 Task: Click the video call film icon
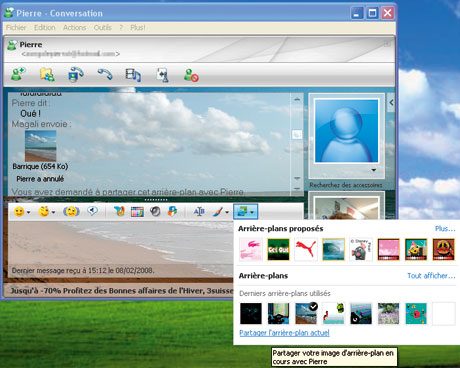[x=133, y=75]
